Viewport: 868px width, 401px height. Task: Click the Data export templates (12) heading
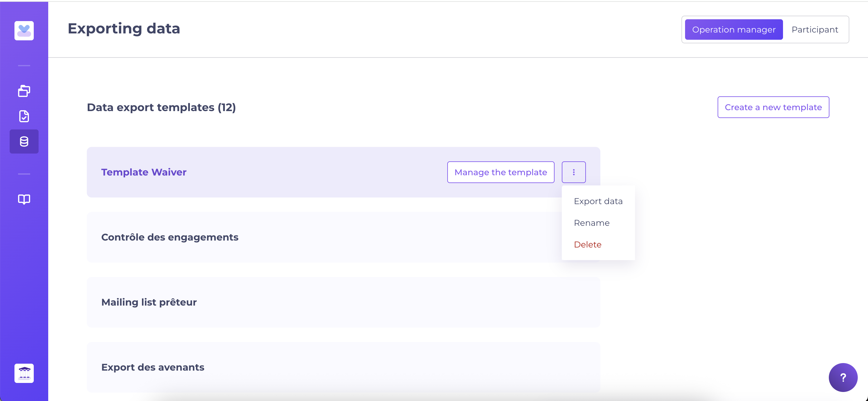click(x=162, y=107)
